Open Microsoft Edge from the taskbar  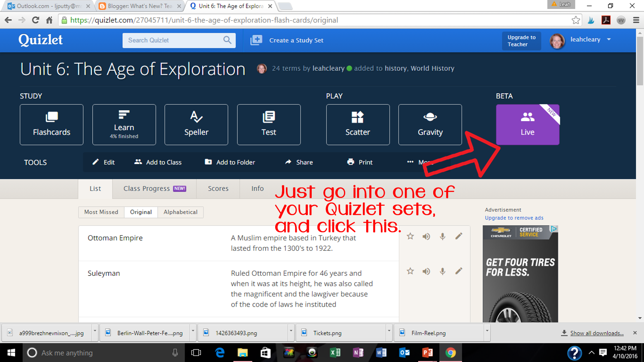pos(220,353)
